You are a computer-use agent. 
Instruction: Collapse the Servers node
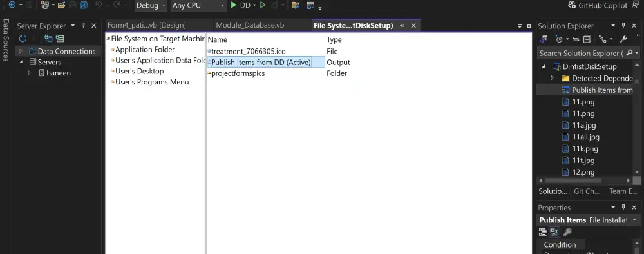(21, 62)
